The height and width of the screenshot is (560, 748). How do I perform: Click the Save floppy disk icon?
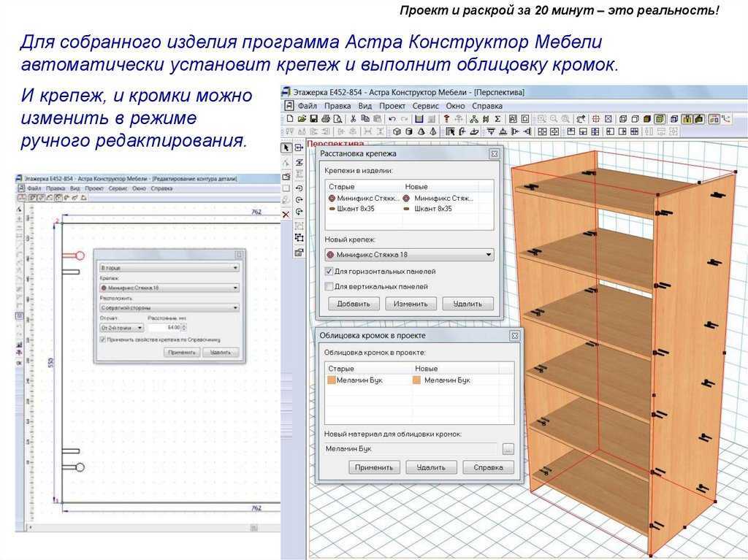314,119
